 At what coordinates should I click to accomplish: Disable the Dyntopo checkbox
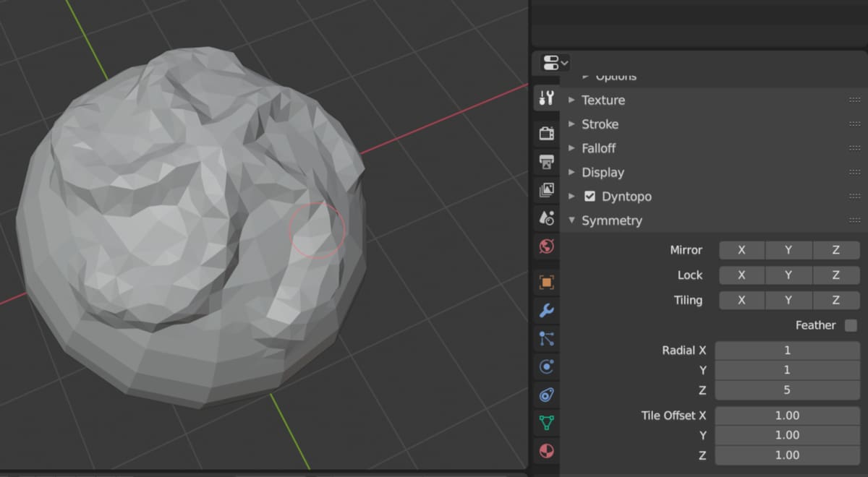[590, 196]
